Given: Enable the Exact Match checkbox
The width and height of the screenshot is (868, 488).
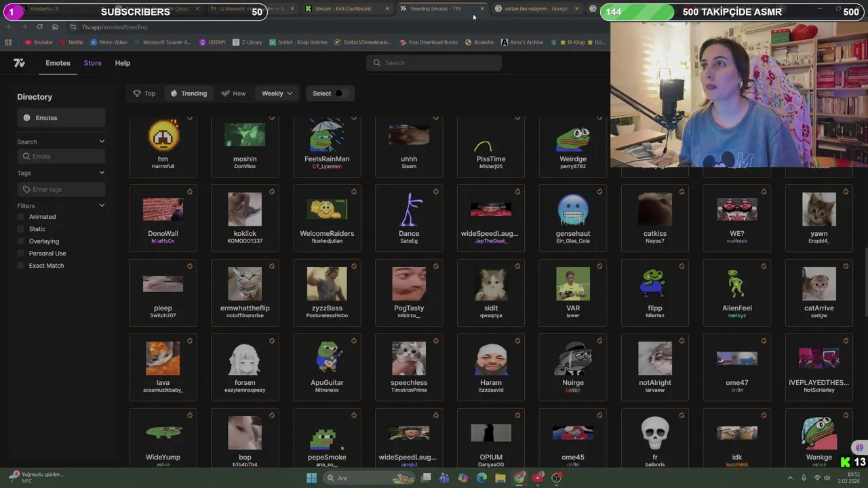Looking at the screenshot, I should [x=21, y=266].
